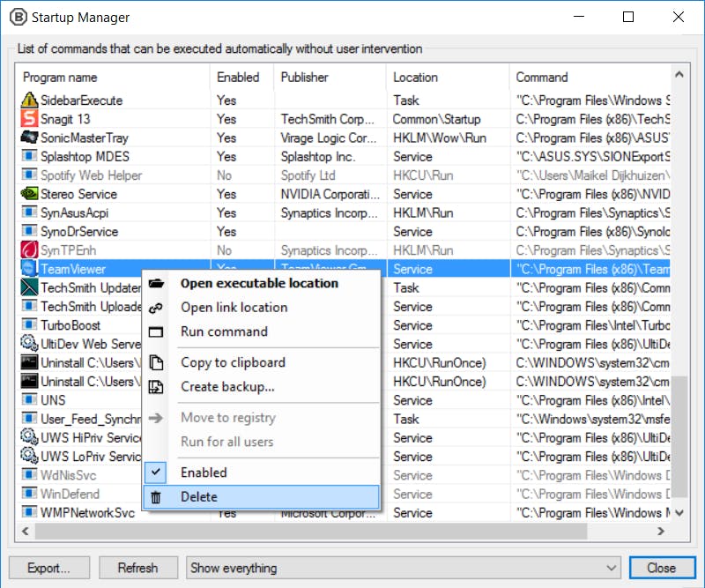705x588 pixels.
Task: Click the Refresh button
Action: pos(138,568)
